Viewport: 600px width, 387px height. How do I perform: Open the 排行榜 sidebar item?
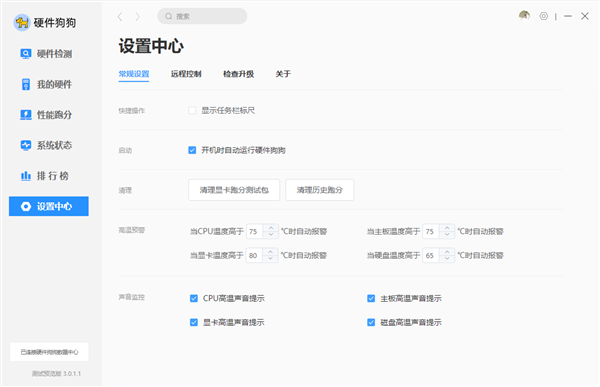pos(49,176)
